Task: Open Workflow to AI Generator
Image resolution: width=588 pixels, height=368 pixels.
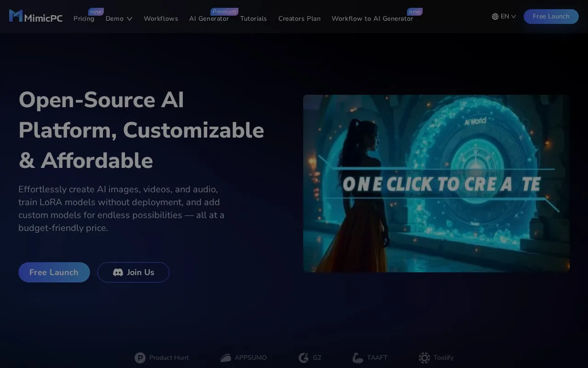Action: point(372,18)
